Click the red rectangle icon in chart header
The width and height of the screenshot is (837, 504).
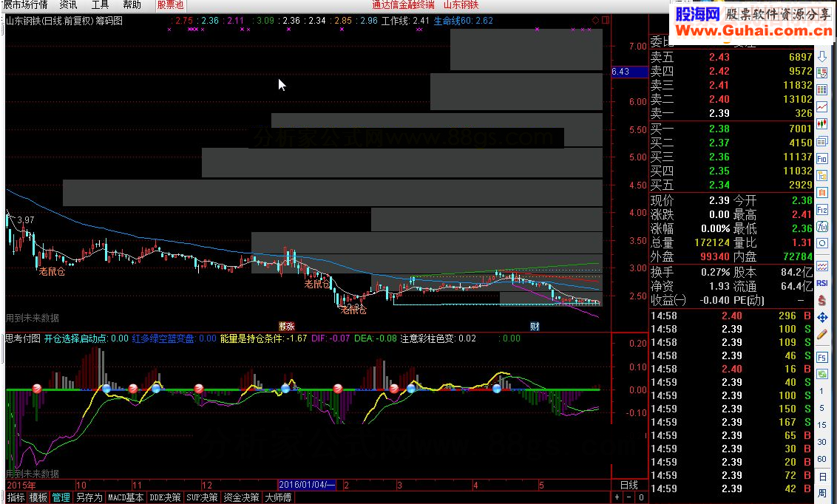point(606,20)
